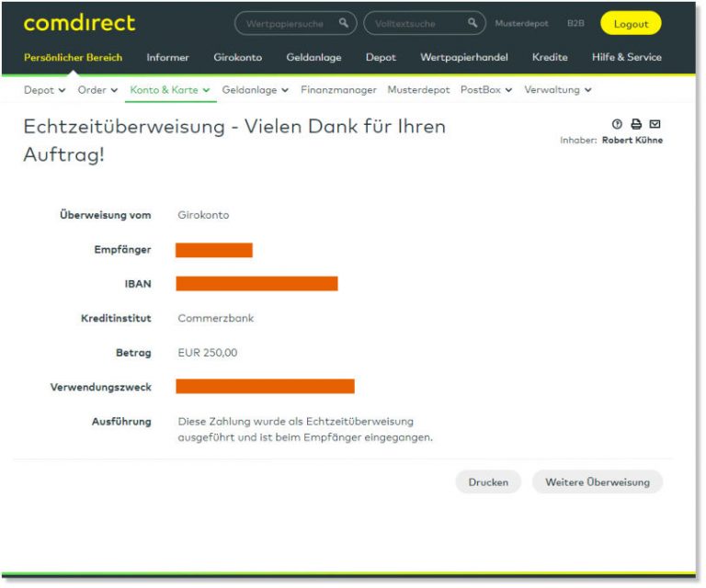Expand the Konto & Karte dropdown
706x588 pixels.
pos(170,90)
